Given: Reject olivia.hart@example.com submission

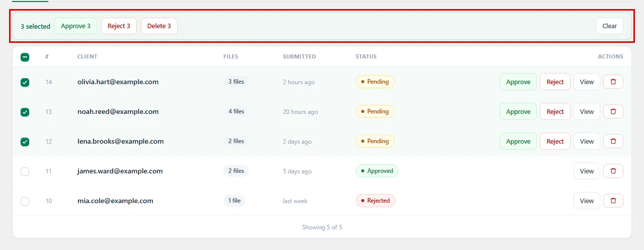Looking at the screenshot, I should click(x=555, y=82).
